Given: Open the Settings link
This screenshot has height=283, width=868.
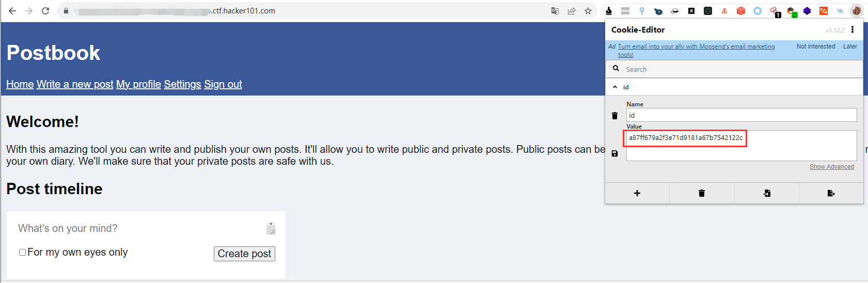Looking at the screenshot, I should (182, 84).
